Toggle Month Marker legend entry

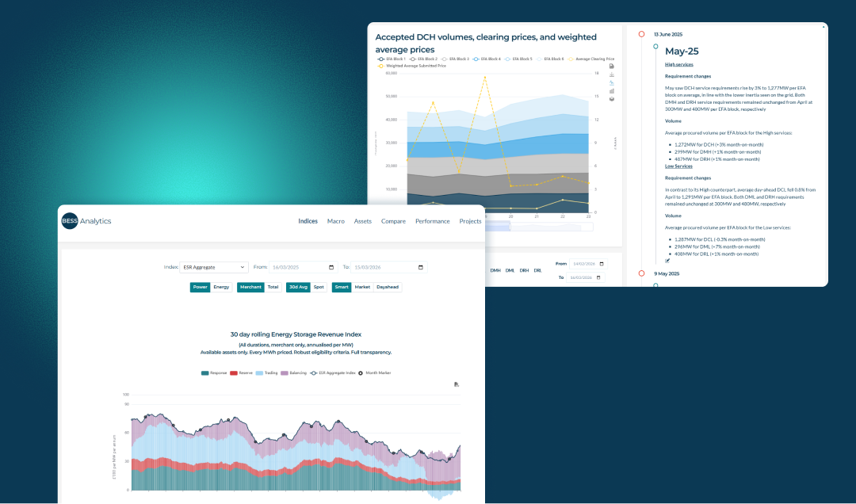click(374, 373)
